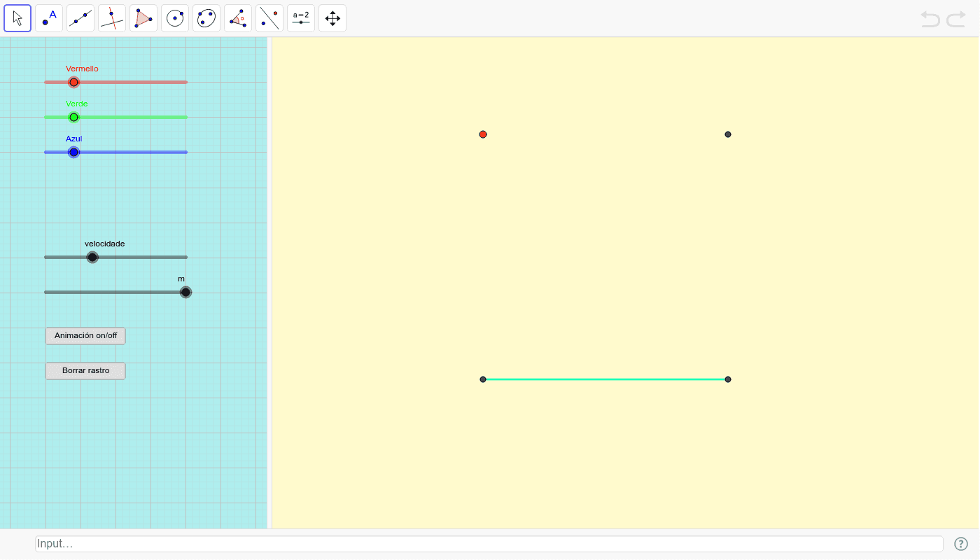Select the Point tool
Viewport: 980px width, 560px height.
point(48,17)
